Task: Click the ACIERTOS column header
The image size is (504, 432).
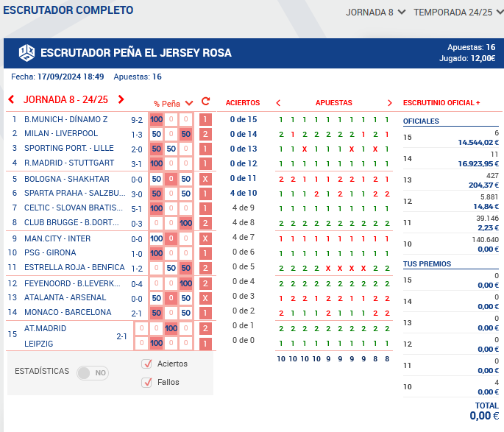Action: 243,103
